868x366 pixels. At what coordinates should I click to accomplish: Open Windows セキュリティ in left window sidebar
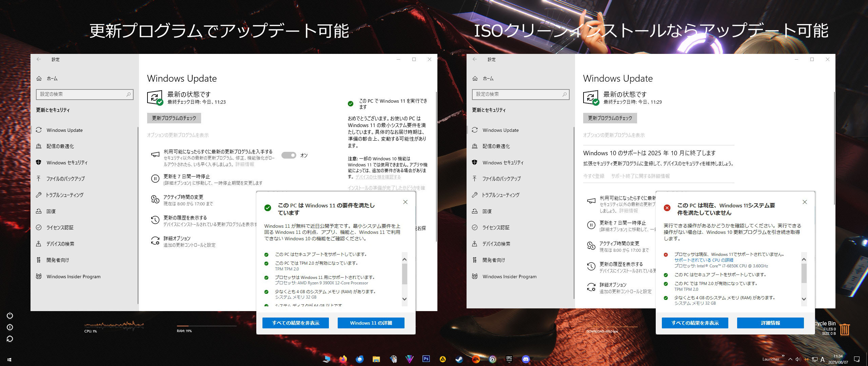click(x=84, y=163)
